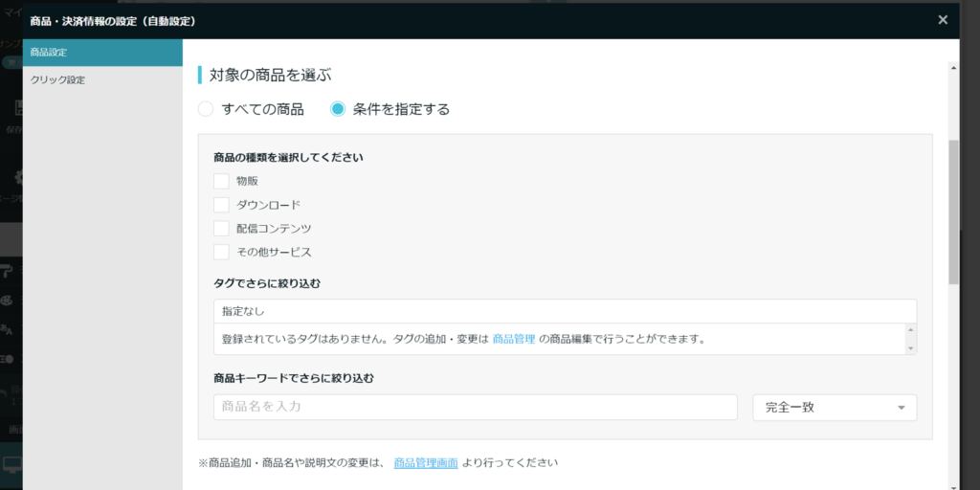The width and height of the screenshot is (980, 490).
Task: Click the tag list scroll-down arrow
Action: tap(909, 348)
